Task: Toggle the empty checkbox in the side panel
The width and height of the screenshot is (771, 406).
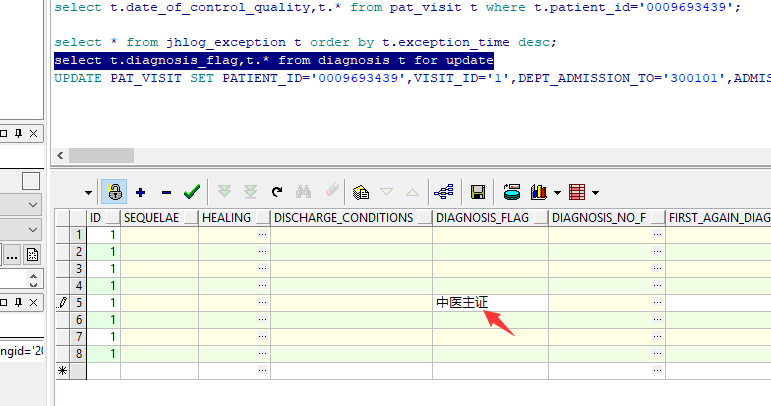Action: (x=31, y=181)
